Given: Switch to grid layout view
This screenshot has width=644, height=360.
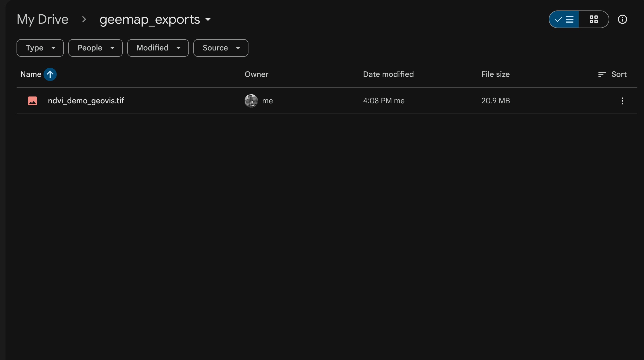Looking at the screenshot, I should coord(594,19).
